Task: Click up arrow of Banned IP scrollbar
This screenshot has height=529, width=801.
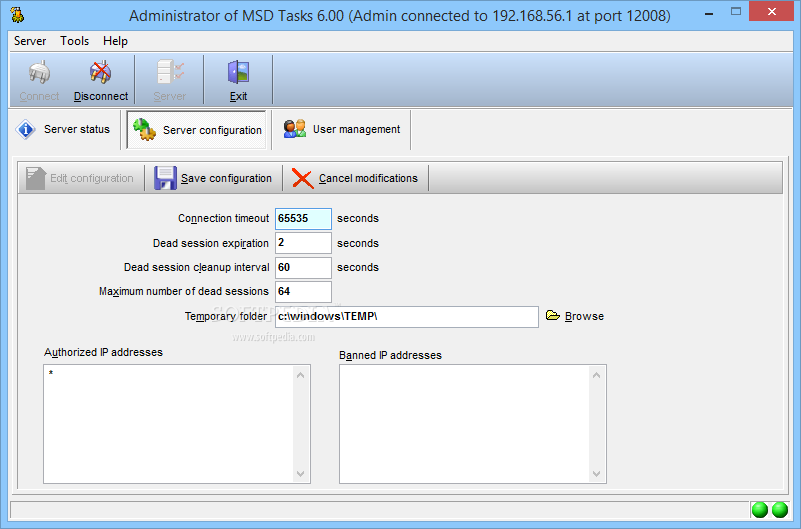Action: point(596,375)
